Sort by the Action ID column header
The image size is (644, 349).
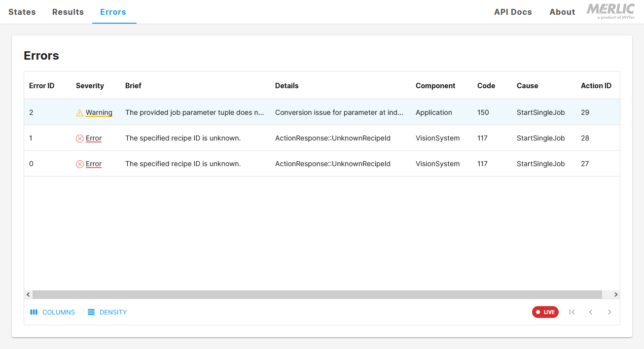596,86
